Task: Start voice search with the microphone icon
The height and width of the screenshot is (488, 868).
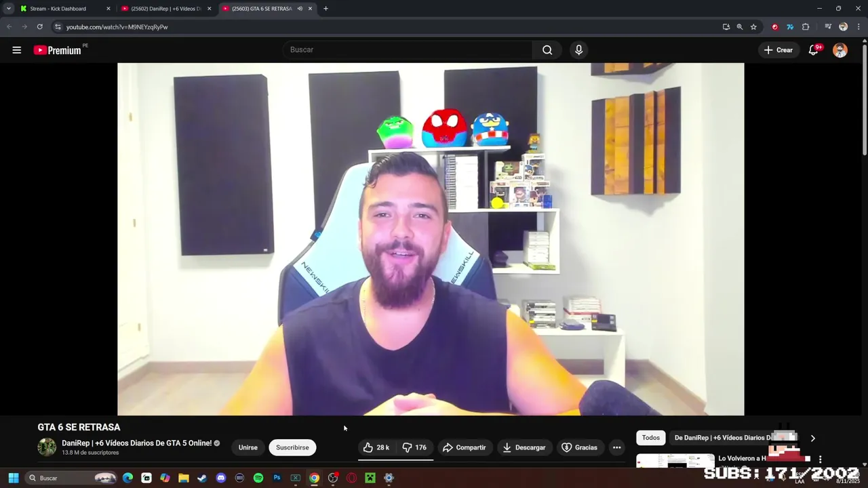Action: tap(578, 49)
